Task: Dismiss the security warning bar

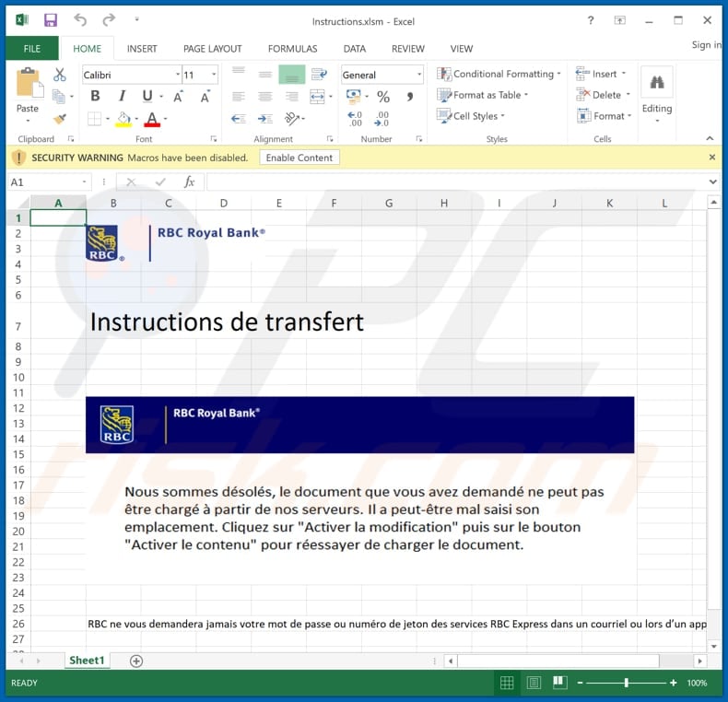Action: tap(712, 158)
